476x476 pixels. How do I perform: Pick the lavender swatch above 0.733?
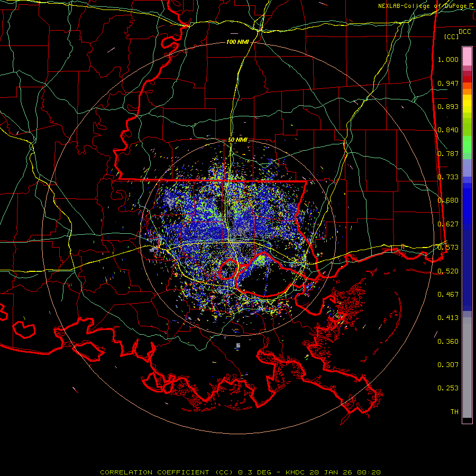(467, 168)
